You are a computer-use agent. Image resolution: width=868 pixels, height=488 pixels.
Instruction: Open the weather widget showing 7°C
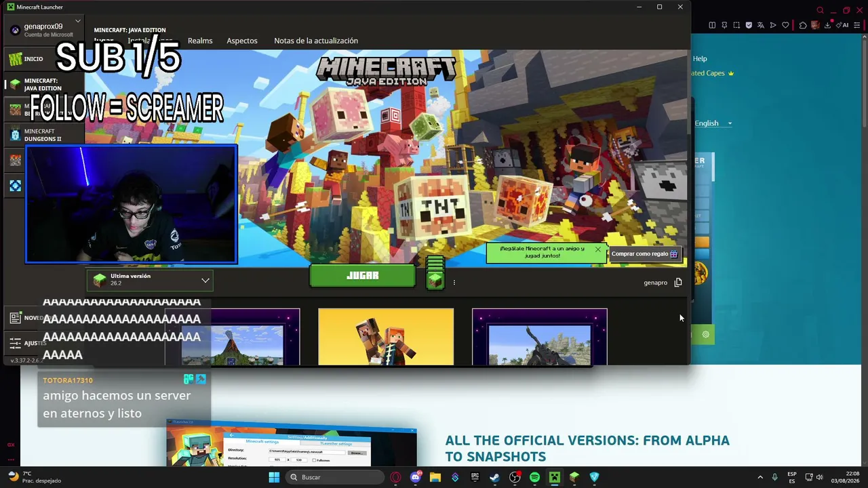(34, 477)
